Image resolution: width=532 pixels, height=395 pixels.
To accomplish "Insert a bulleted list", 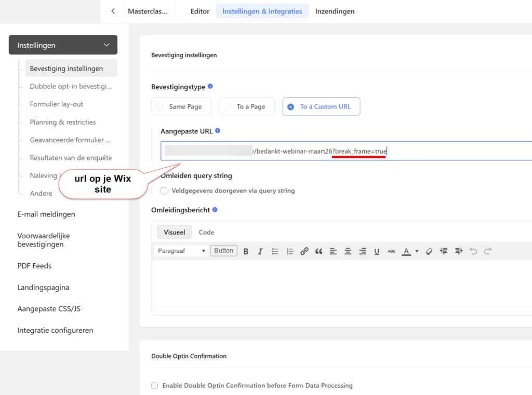I will point(275,251).
